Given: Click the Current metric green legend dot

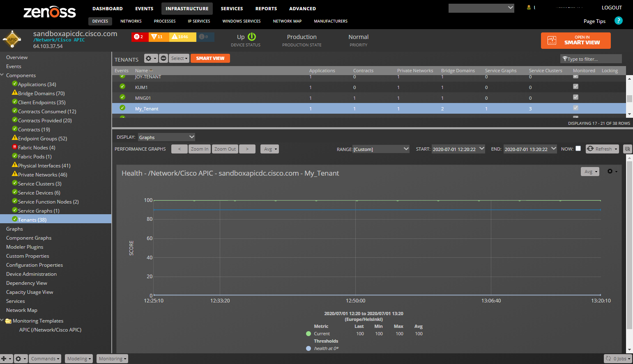Looking at the screenshot, I should point(308,334).
